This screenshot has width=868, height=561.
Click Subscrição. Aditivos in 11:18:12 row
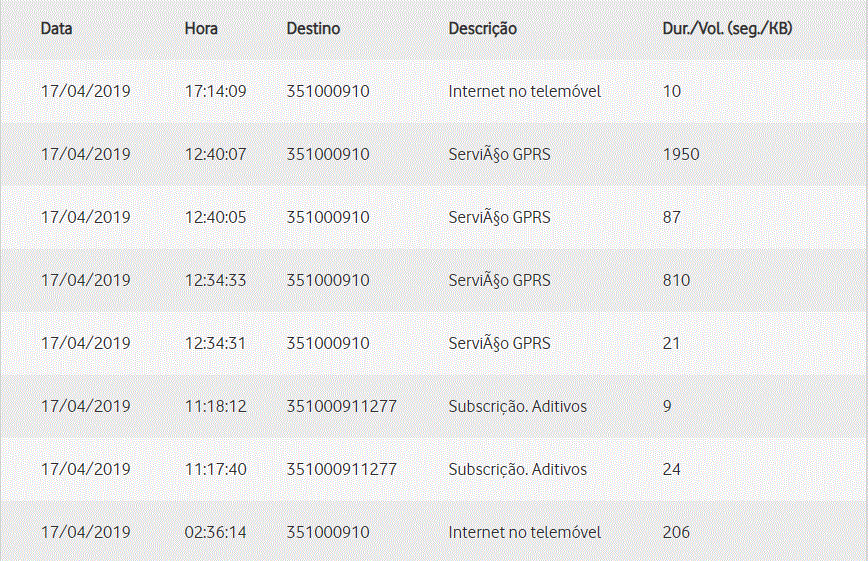(x=518, y=406)
